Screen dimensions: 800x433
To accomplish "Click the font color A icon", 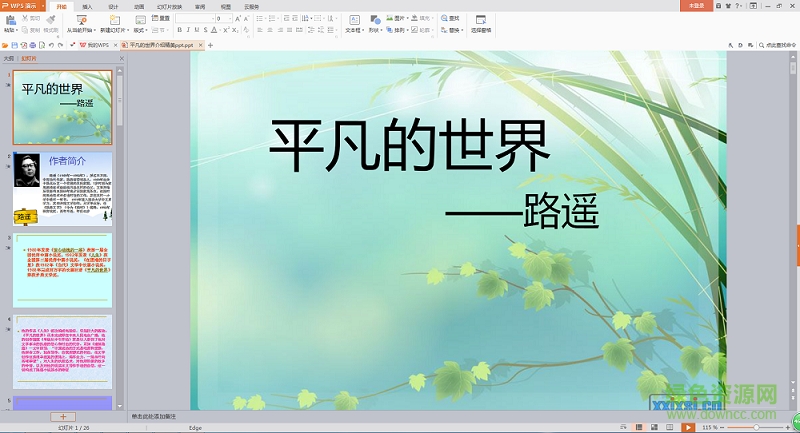I will (214, 30).
